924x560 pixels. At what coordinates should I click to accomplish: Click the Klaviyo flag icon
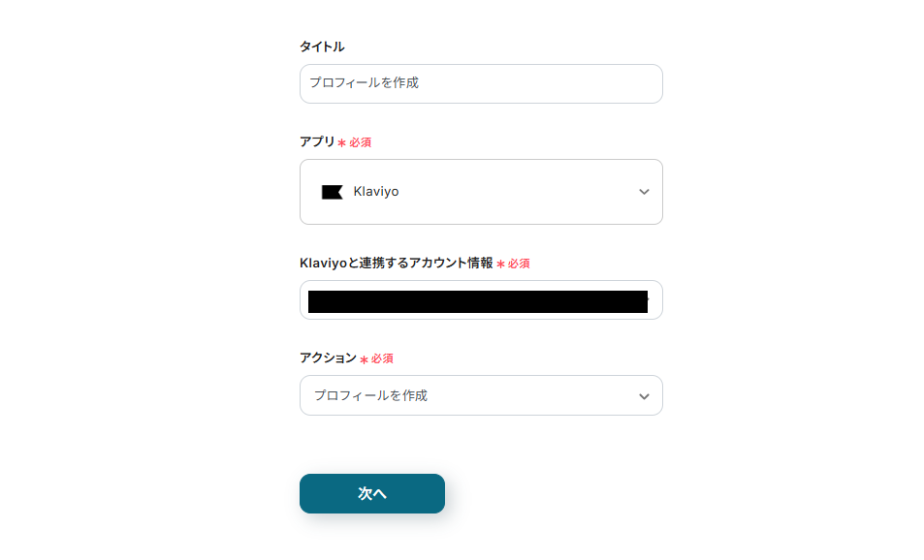point(332,191)
